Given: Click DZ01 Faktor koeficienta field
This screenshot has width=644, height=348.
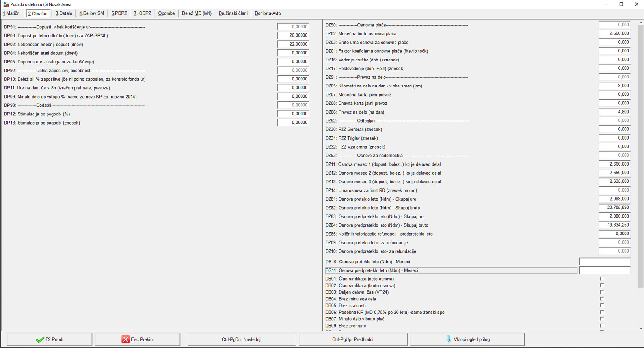Looking at the screenshot, I should [x=614, y=51].
